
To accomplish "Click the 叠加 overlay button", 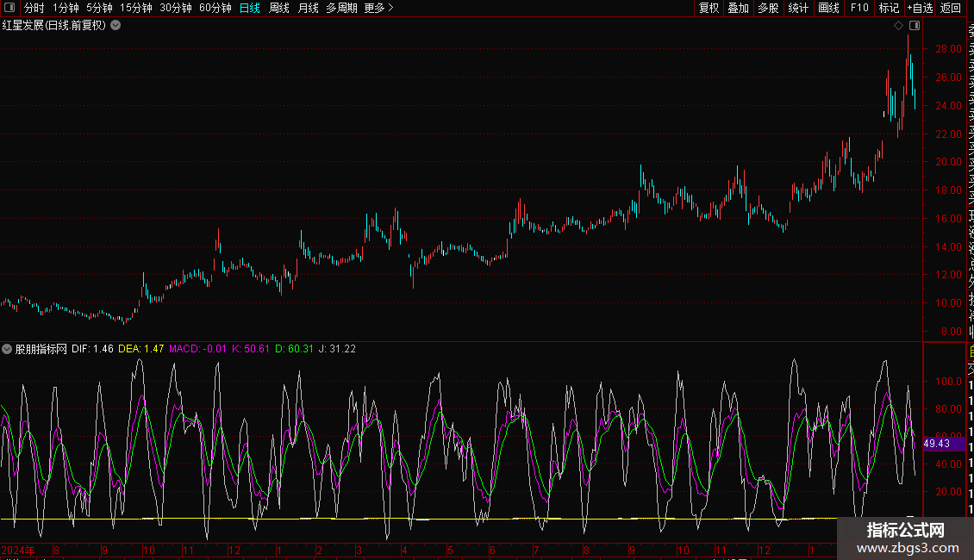I will click(x=739, y=8).
